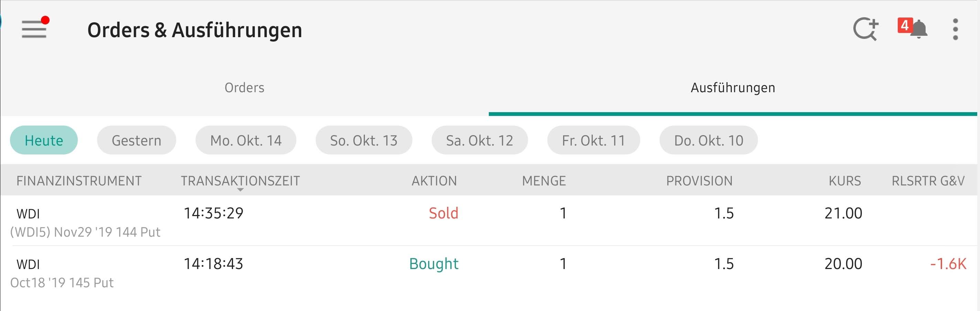Sort by the FINANZINSTRUMENT column header
Screen dimensions: 980x311
coord(79,181)
